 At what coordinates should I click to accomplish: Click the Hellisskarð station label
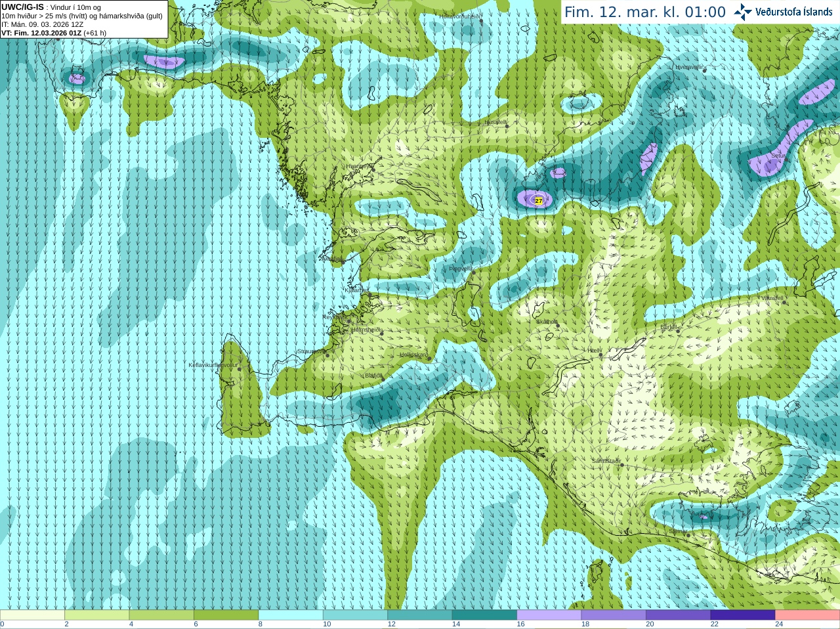tap(414, 355)
